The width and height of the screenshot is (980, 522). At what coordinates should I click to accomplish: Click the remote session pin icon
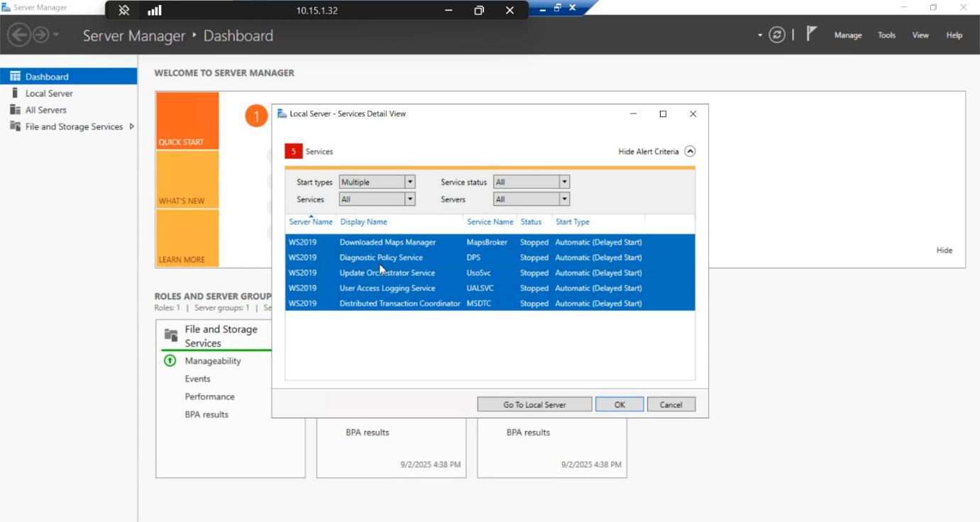[123, 10]
